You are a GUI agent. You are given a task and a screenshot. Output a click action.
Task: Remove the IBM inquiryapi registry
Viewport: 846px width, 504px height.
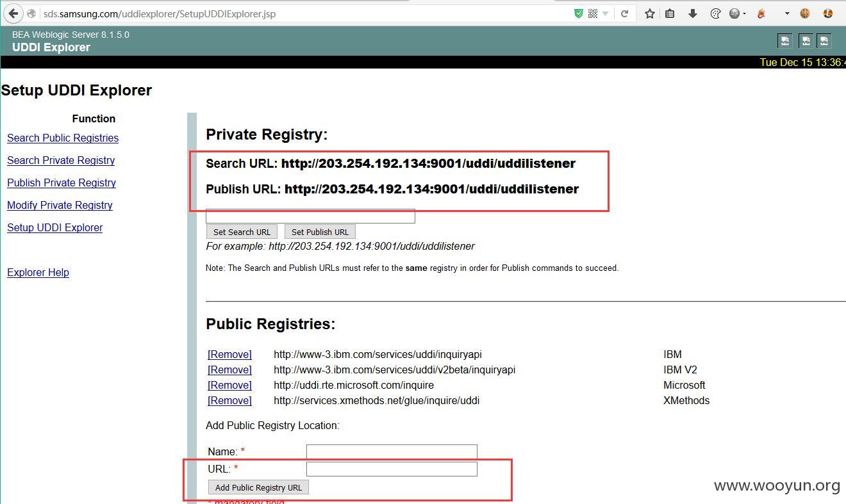click(x=229, y=354)
